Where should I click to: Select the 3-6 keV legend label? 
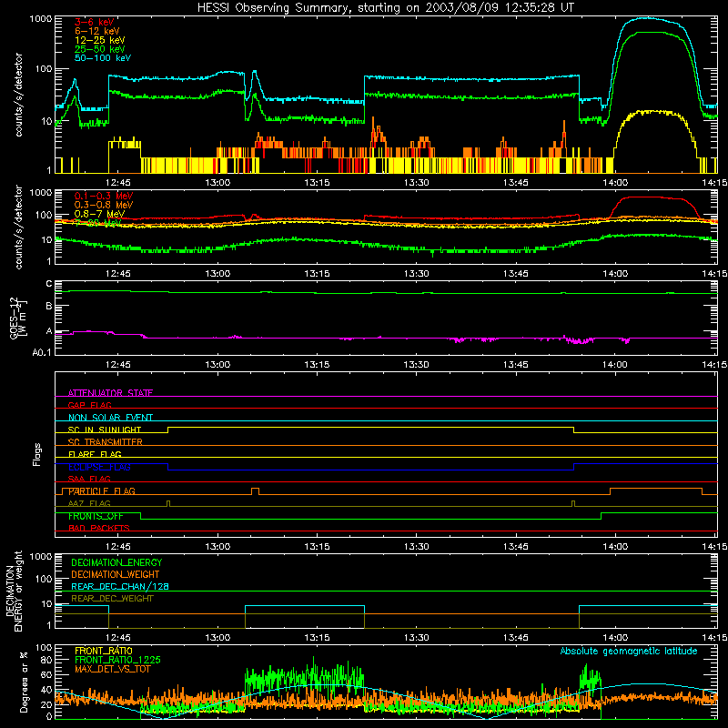coord(94,22)
